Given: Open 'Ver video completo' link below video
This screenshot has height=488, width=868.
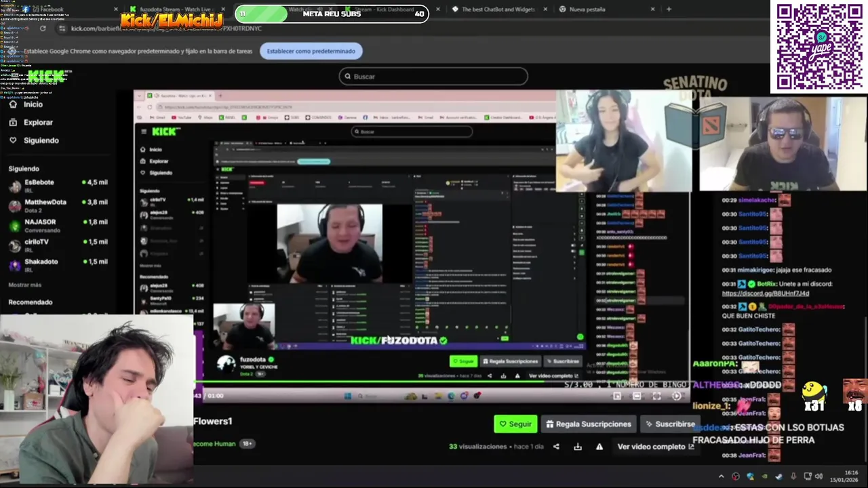Looking at the screenshot, I should 656,447.
